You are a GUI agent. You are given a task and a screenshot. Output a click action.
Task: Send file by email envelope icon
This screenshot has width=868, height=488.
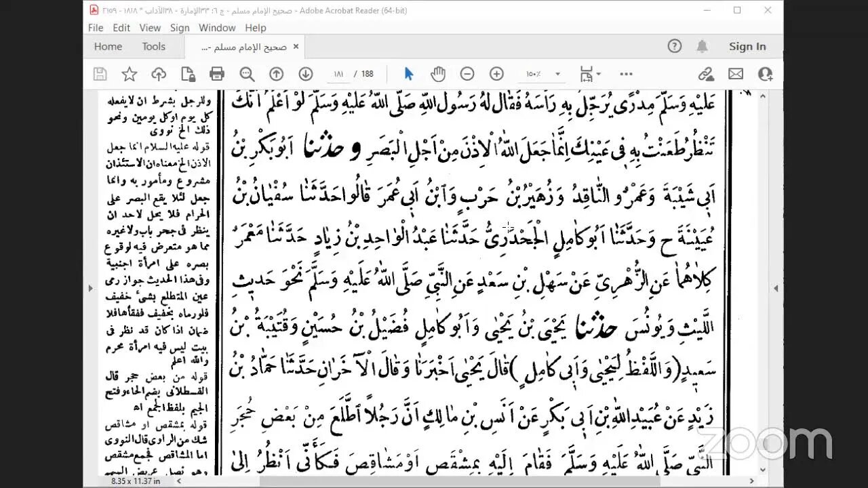(x=736, y=74)
